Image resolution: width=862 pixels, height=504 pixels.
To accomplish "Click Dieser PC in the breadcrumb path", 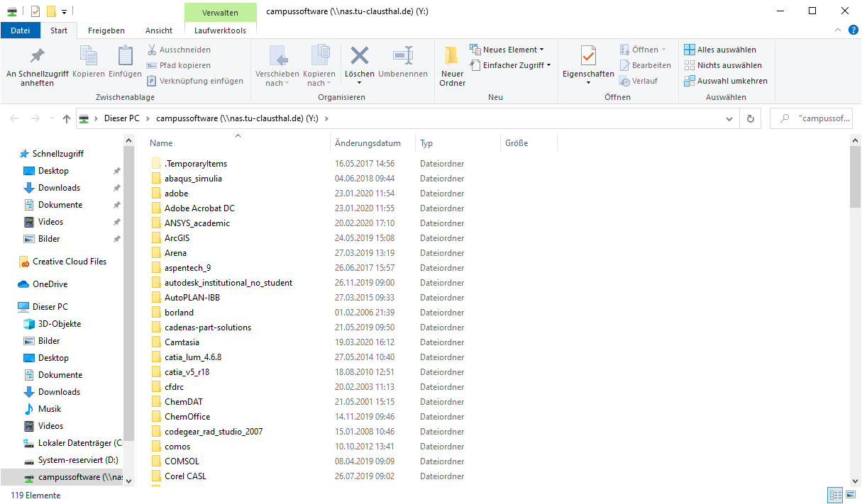I will point(121,118).
